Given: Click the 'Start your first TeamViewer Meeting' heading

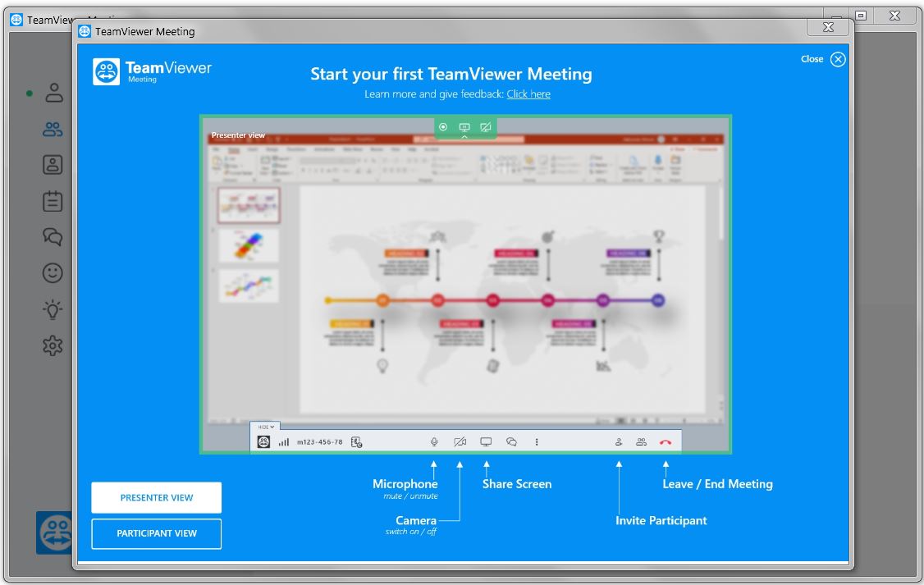Looking at the screenshot, I should pyautogui.click(x=451, y=74).
